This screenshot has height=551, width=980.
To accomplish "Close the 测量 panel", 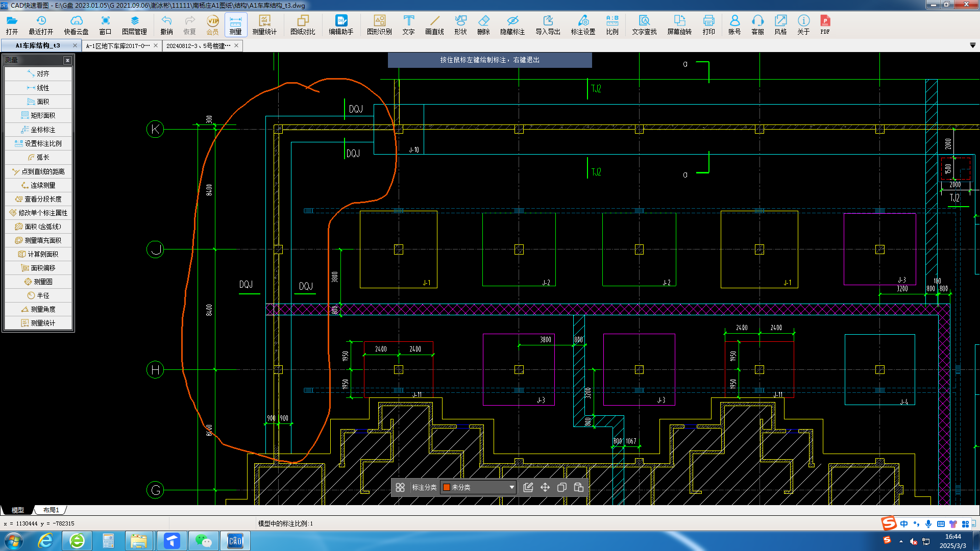I will pyautogui.click(x=67, y=60).
